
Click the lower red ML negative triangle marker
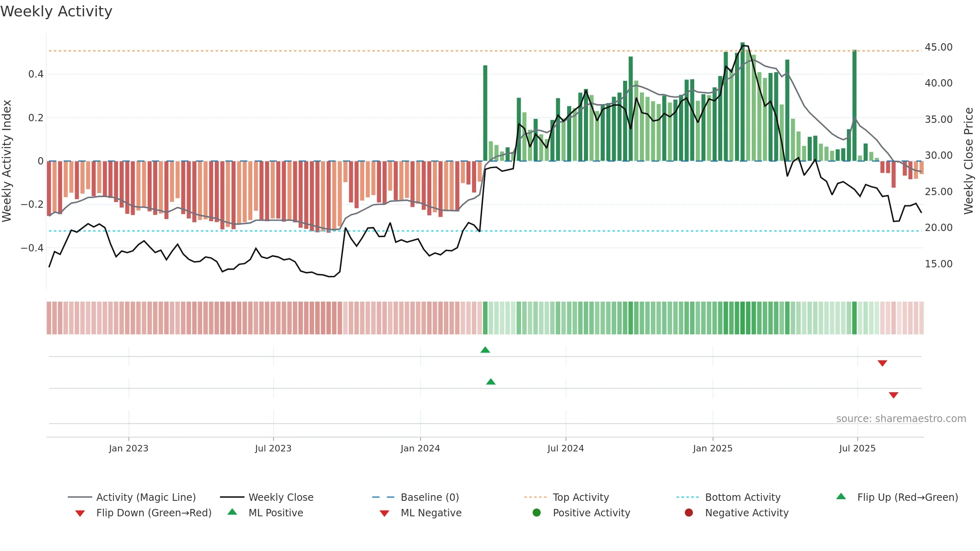(x=893, y=395)
